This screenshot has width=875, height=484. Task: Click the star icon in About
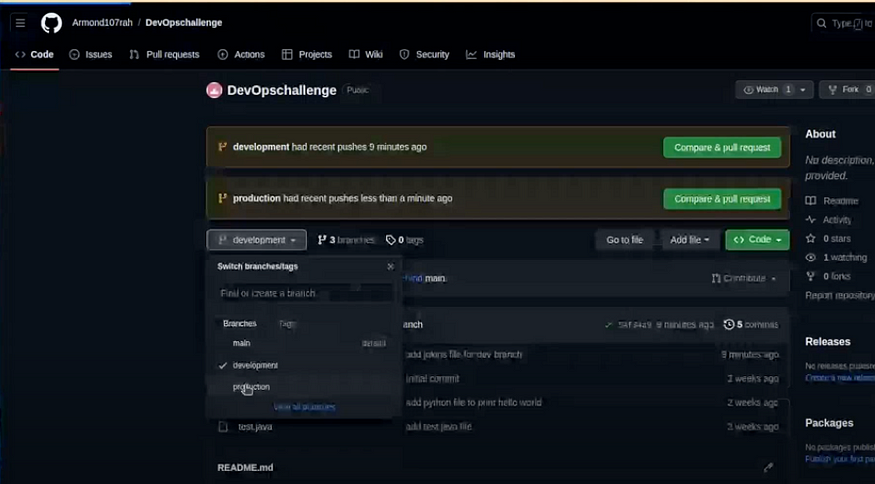[811, 238]
